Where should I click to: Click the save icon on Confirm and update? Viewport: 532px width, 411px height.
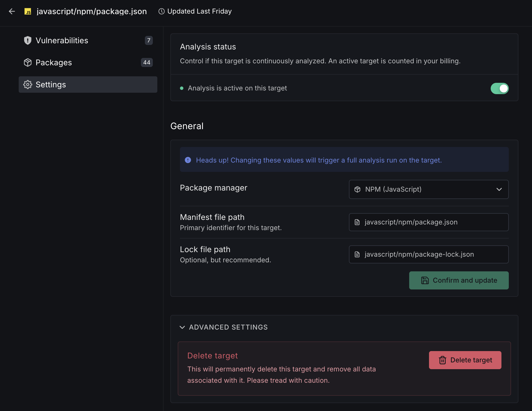coord(425,280)
